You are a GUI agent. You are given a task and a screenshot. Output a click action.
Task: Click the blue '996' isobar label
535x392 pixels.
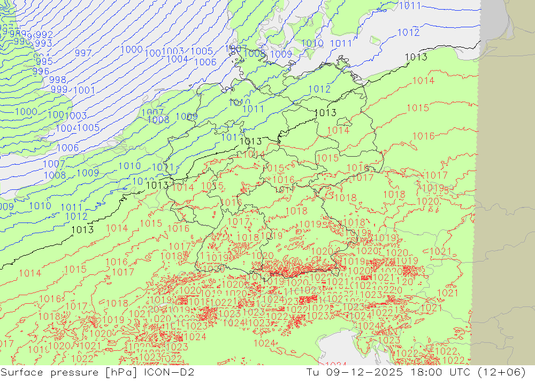pyautogui.click(x=41, y=71)
